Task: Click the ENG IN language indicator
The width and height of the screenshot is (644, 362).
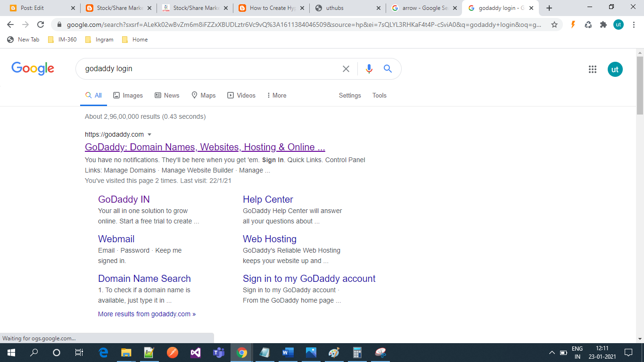Action: tap(577, 353)
